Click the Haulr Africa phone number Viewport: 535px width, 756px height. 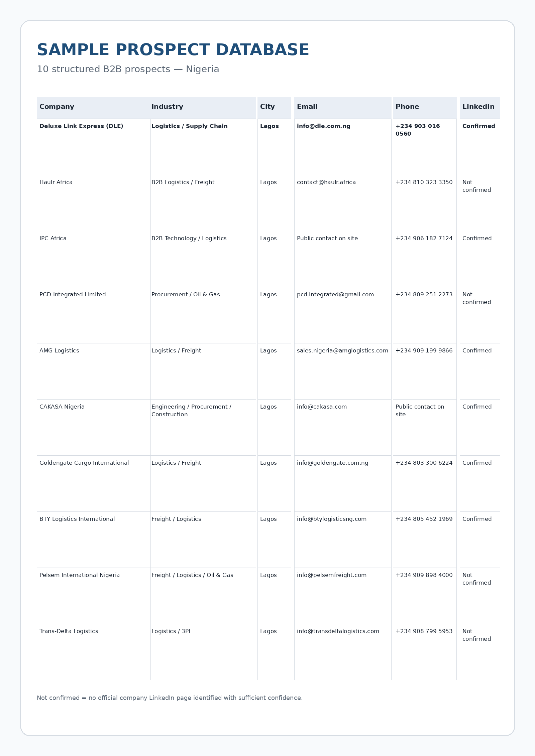tap(424, 182)
